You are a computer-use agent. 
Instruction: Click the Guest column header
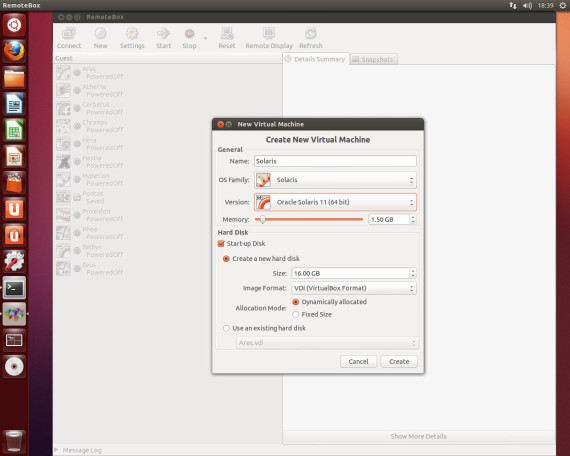click(167, 58)
